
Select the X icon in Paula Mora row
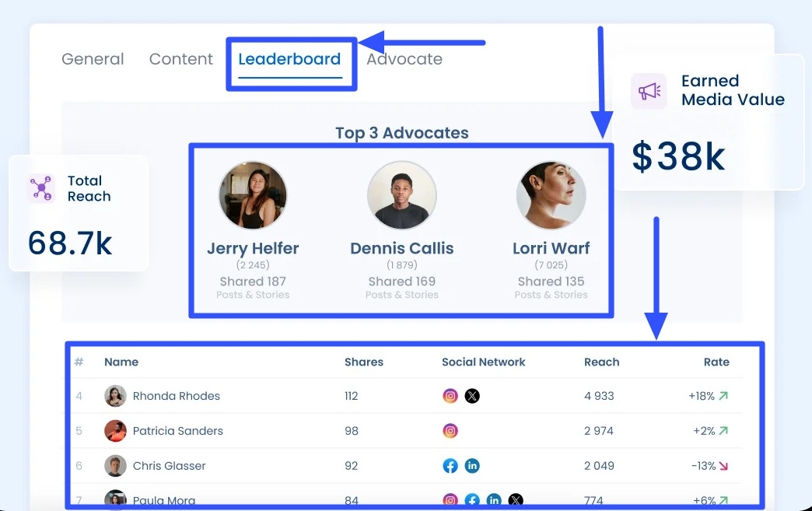pos(516,500)
